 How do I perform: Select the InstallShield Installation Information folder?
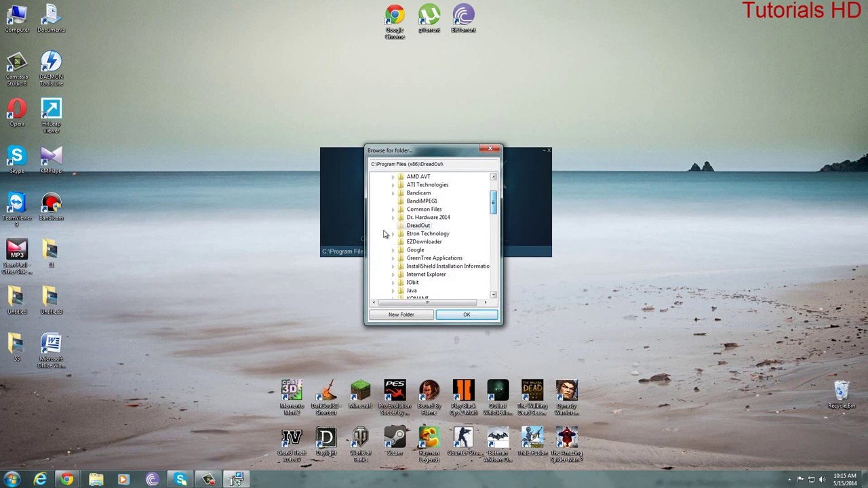click(x=448, y=266)
